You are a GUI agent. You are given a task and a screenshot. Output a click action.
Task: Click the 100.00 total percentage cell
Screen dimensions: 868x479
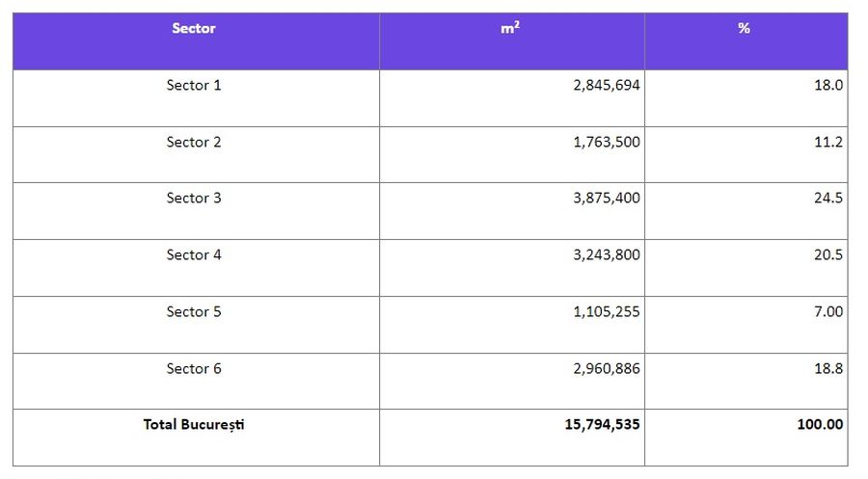[820, 424]
